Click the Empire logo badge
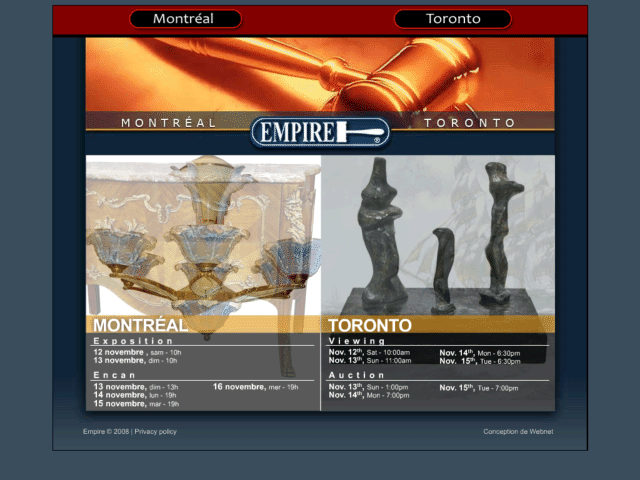The width and height of the screenshot is (640, 480). click(320, 132)
